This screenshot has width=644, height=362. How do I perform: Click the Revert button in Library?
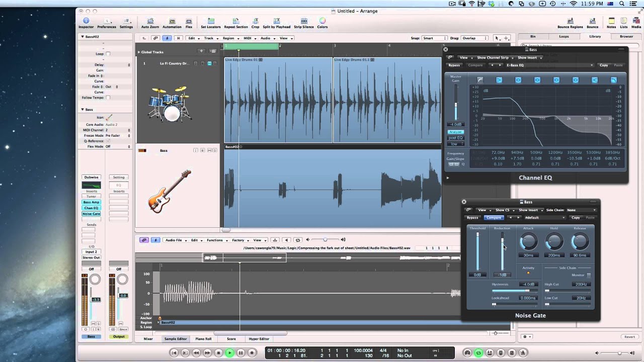pos(629,337)
